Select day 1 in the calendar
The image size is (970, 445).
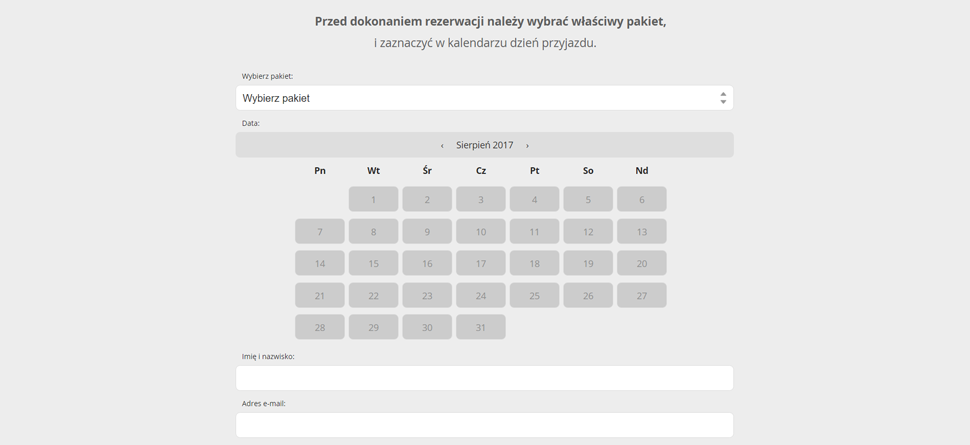373,199
